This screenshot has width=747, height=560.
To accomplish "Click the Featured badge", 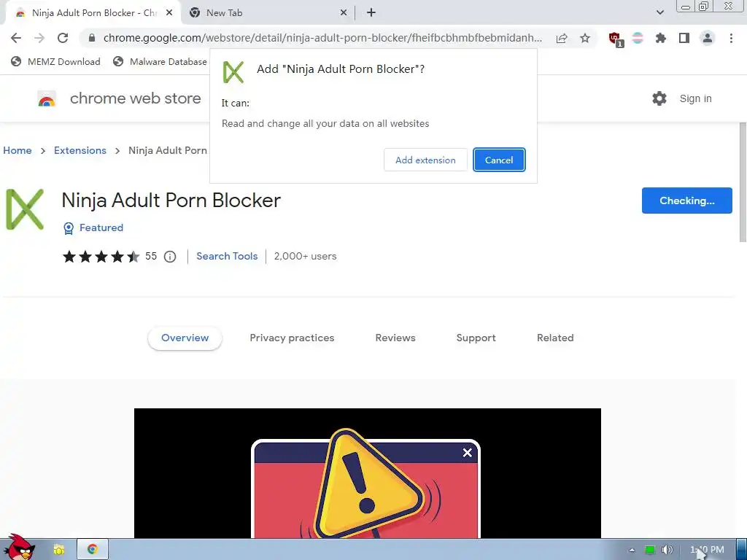I will (x=93, y=228).
